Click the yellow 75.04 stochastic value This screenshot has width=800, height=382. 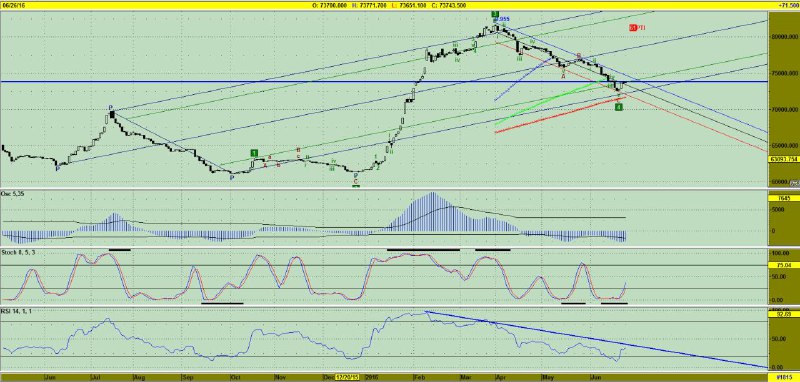click(784, 265)
